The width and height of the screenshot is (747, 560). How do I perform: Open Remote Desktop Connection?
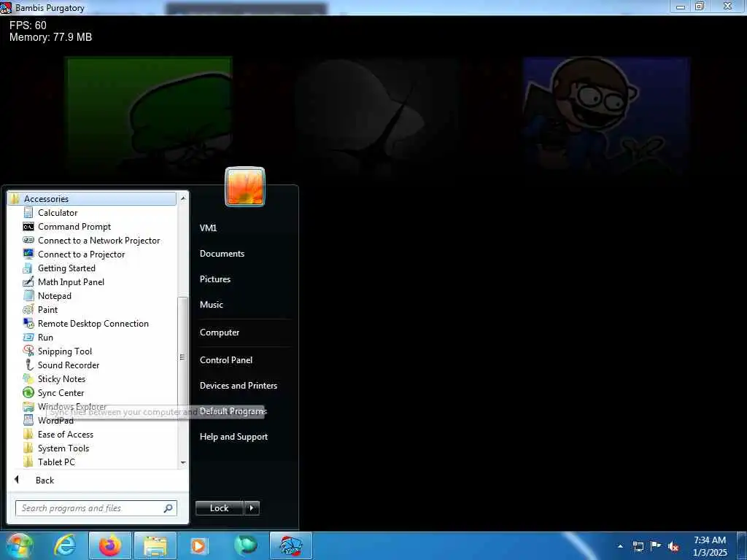point(93,323)
